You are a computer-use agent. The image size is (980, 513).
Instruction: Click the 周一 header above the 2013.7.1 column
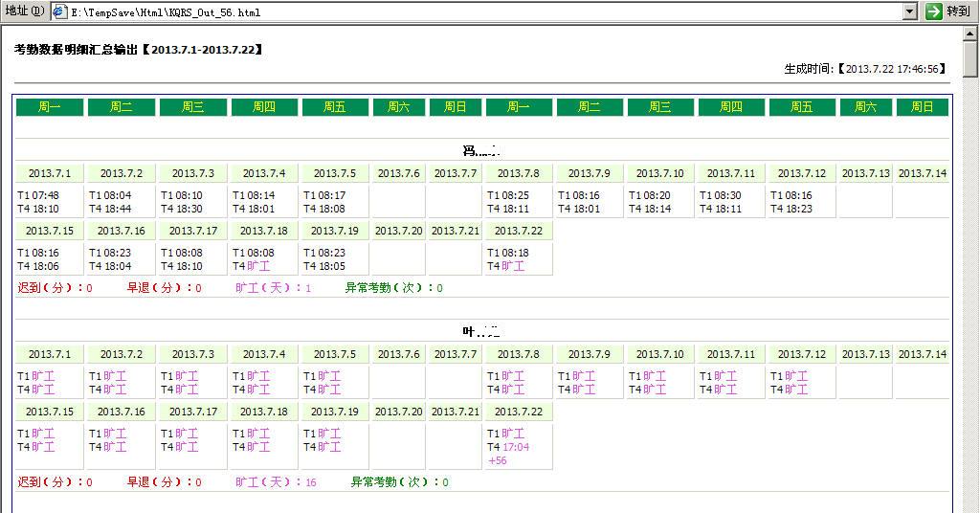50,107
